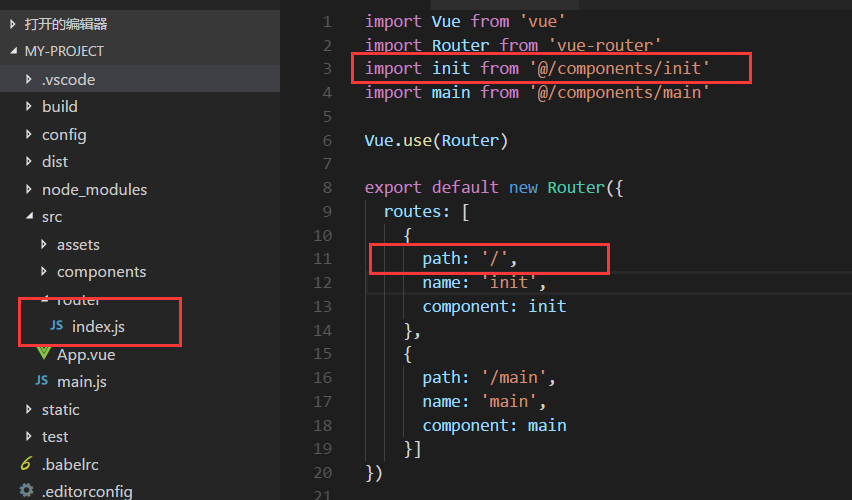Select the node_modules folder label
The height and width of the screenshot is (500, 852).
click(x=95, y=190)
